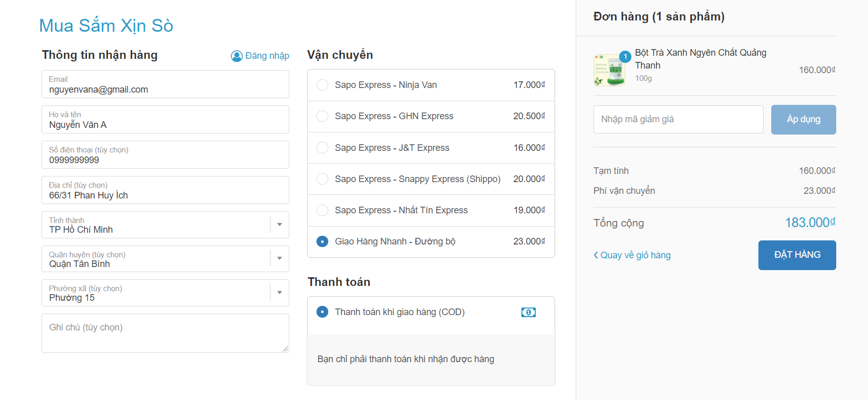Click the Bột Trà Xanh product thumbnail
This screenshot has width=868, height=400.
609,70
